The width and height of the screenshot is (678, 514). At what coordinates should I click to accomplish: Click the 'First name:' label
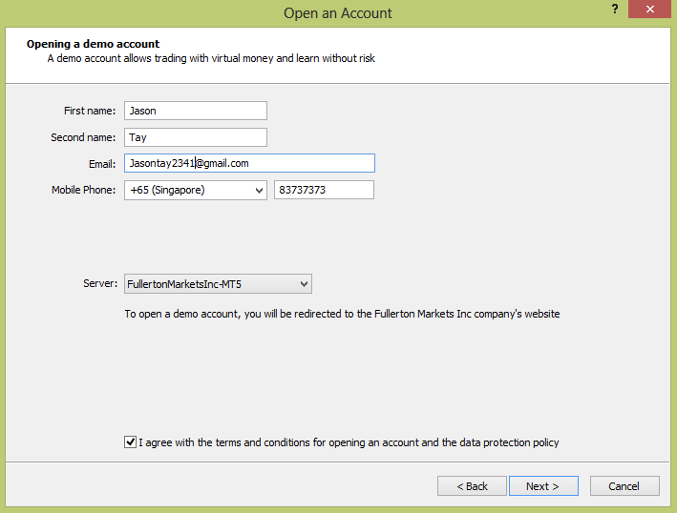pyautogui.click(x=90, y=111)
